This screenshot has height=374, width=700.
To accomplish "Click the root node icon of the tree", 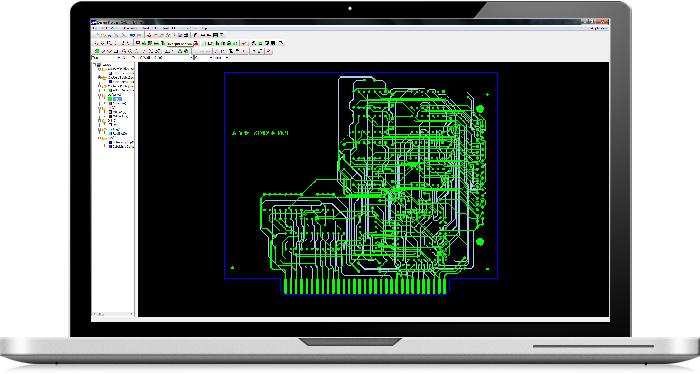I will 99,65.
